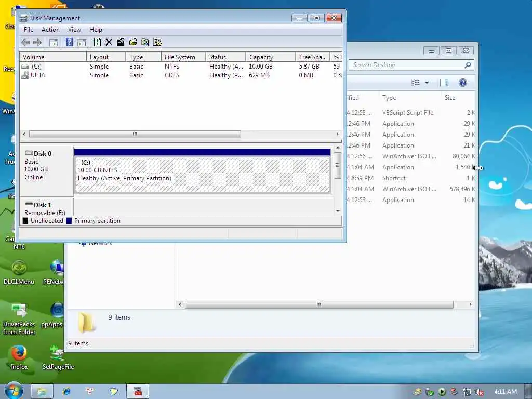Open the Explorer view options dropdown arrow
The width and height of the screenshot is (532, 399).
point(427,83)
